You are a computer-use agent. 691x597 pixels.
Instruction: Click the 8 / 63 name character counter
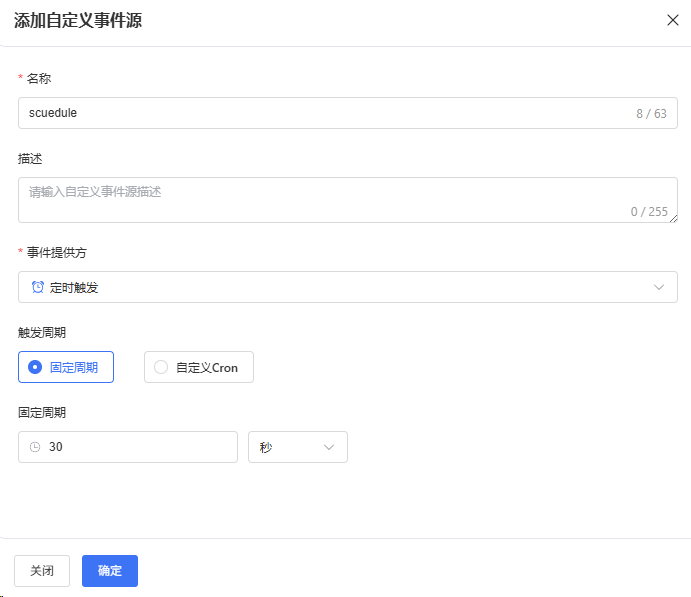651,114
